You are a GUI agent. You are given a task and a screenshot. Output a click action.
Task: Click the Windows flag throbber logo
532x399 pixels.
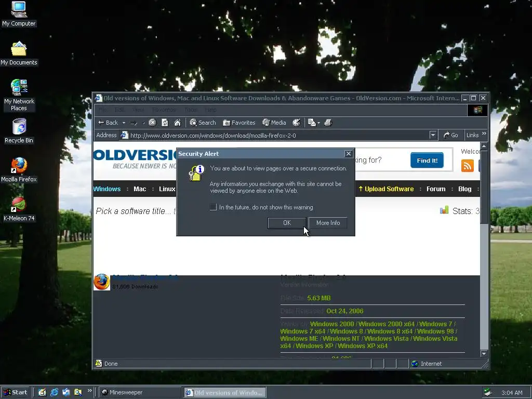point(478,110)
